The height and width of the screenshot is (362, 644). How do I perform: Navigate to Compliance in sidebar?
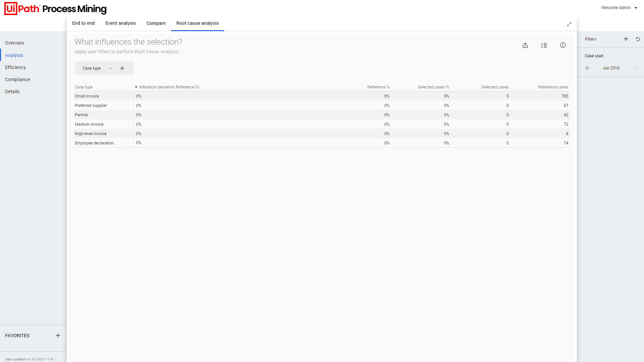click(17, 79)
